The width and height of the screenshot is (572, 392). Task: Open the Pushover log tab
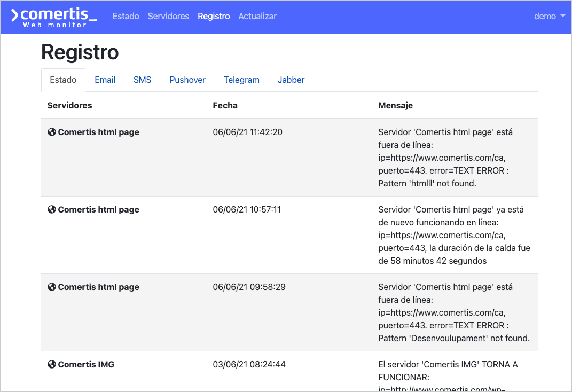click(187, 80)
